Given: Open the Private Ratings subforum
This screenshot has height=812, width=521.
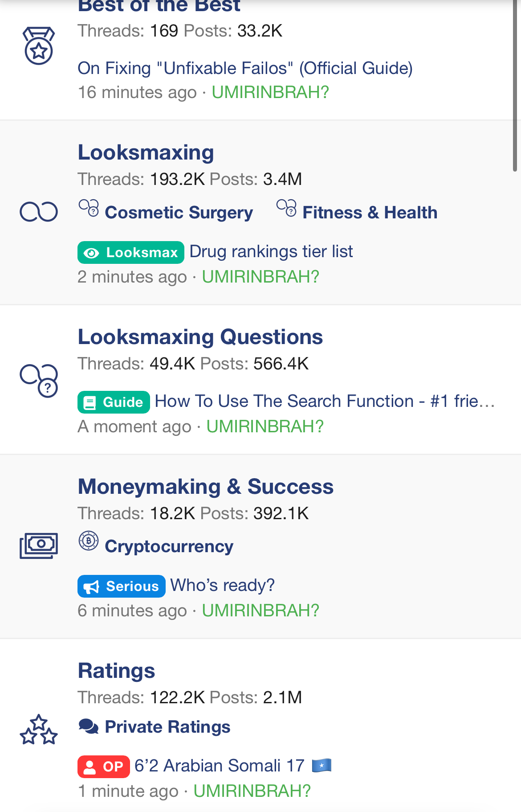Looking at the screenshot, I should (x=168, y=727).
